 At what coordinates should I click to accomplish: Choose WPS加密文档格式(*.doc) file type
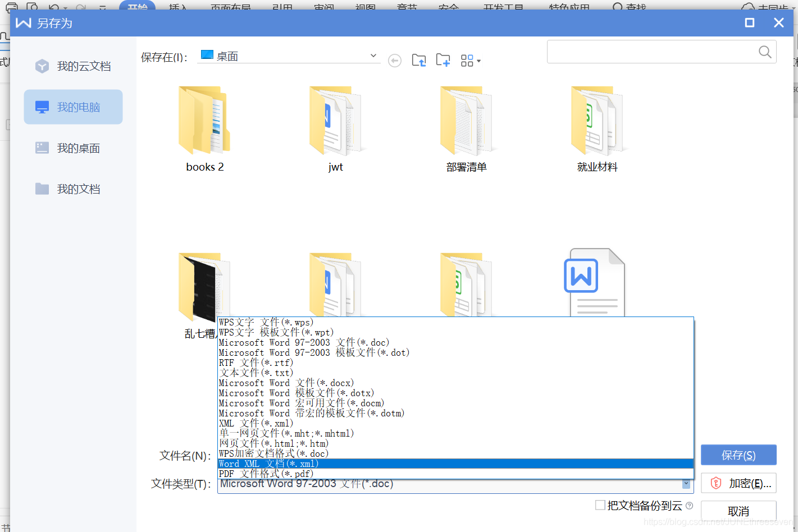coord(455,453)
